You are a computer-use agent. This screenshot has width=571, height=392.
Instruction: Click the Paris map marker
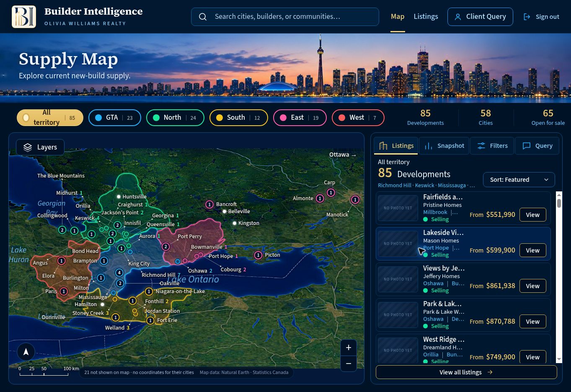click(x=64, y=291)
